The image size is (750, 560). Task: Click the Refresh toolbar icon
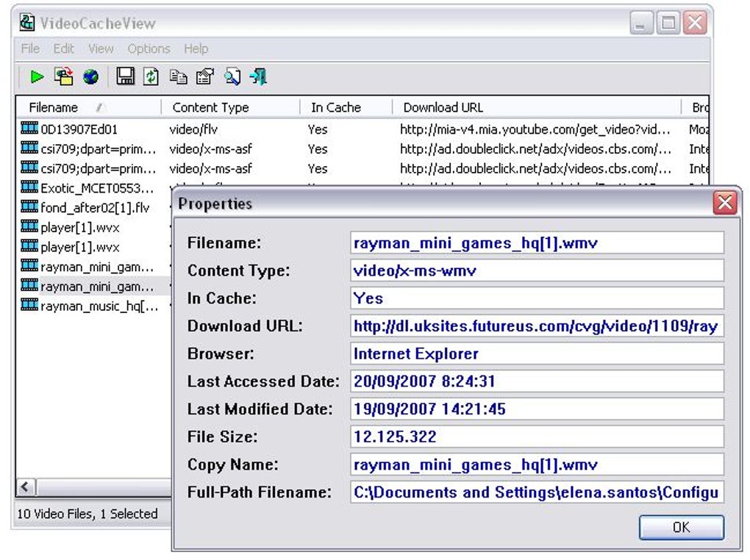point(151,76)
